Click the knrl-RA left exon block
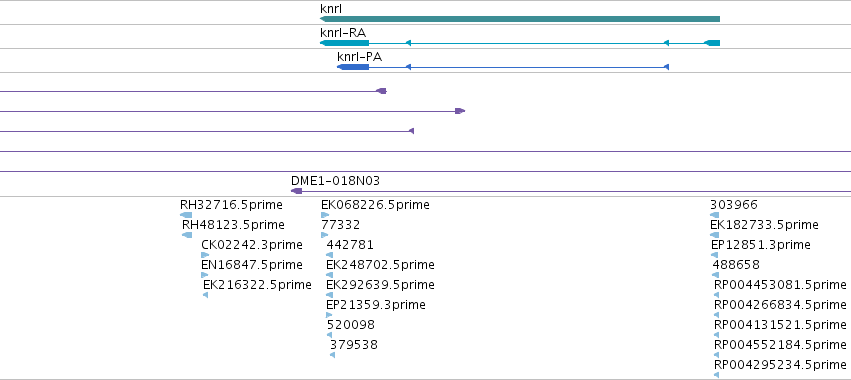Screen dimensions: 851x380 click(x=345, y=43)
